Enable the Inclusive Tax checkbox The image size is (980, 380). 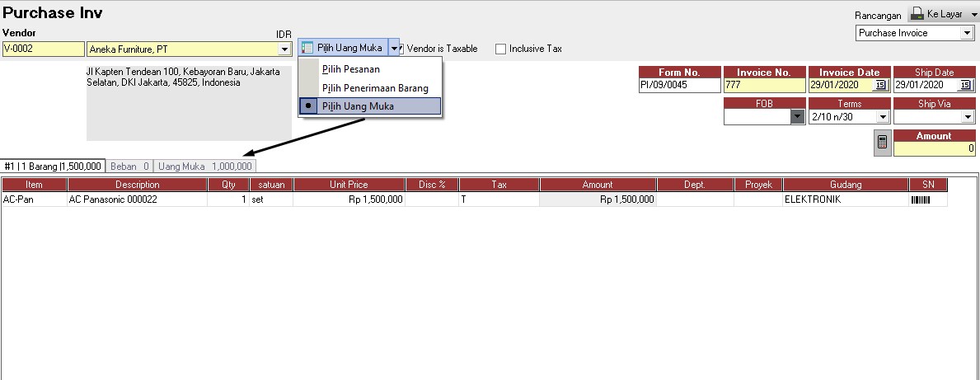(500, 49)
